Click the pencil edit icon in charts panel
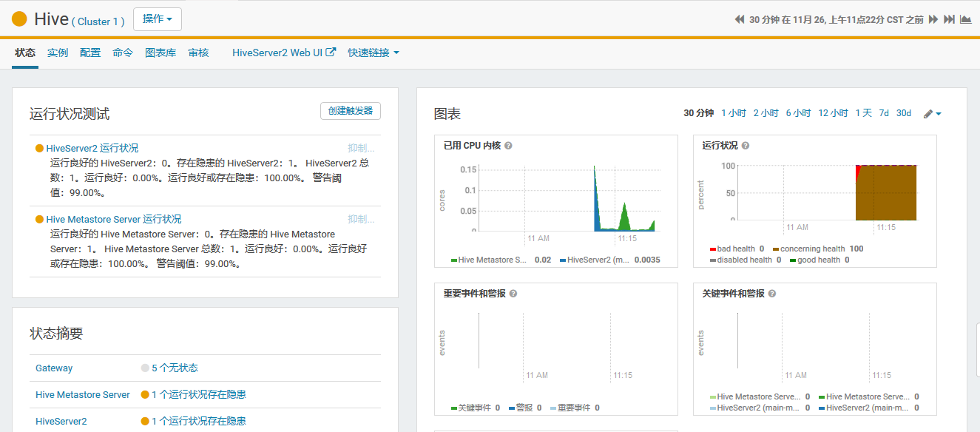Screen dimensions: 980x432 pyautogui.click(x=928, y=114)
